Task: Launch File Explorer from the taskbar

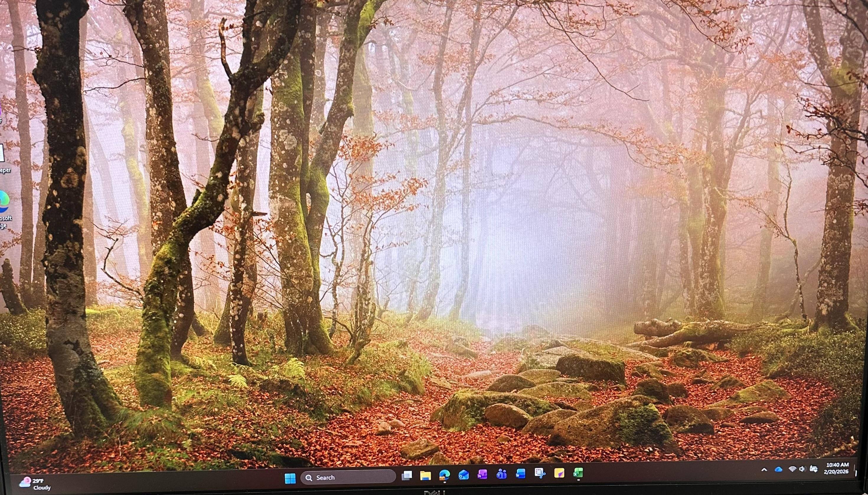Action: pyautogui.click(x=425, y=475)
